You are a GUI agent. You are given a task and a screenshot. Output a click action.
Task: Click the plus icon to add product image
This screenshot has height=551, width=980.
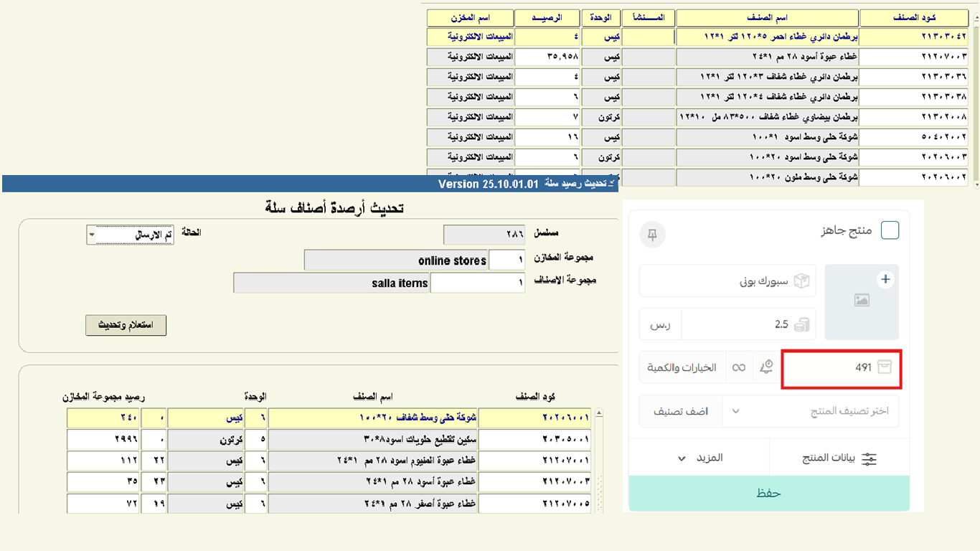pyautogui.click(x=885, y=279)
